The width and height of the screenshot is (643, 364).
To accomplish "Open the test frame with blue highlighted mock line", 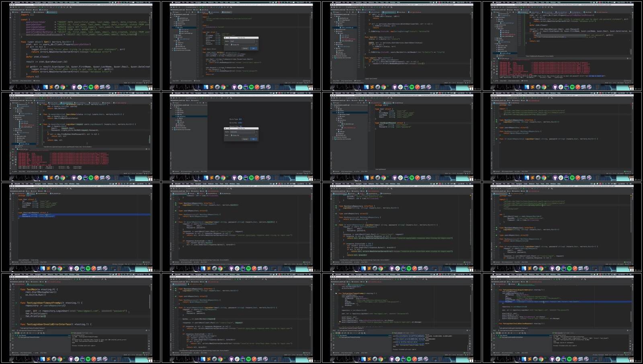I will (x=562, y=318).
